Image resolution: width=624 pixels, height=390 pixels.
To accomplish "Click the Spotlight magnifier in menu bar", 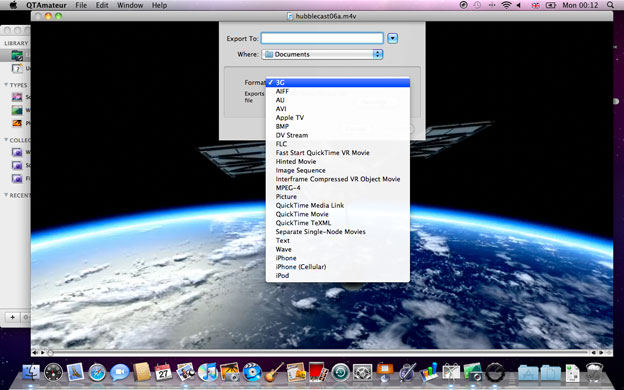I will click(610, 5).
